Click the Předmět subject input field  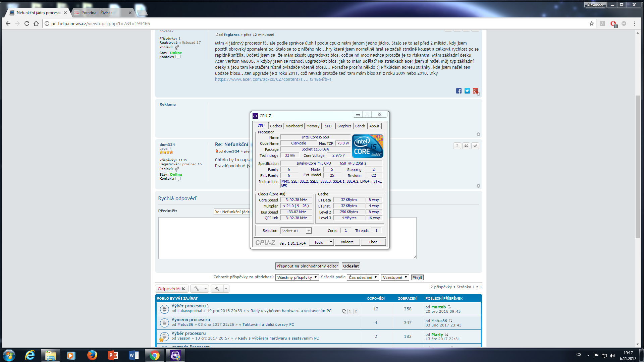point(232,212)
